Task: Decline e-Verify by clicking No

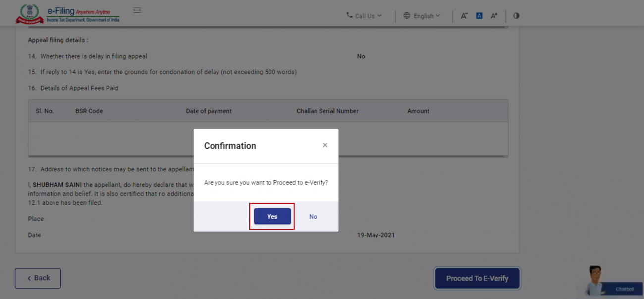Action: click(313, 216)
